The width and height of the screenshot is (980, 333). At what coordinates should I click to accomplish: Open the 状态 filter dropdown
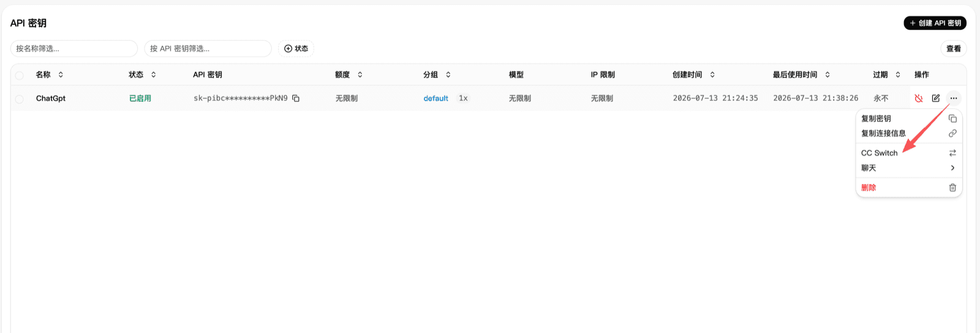pyautogui.click(x=296, y=48)
